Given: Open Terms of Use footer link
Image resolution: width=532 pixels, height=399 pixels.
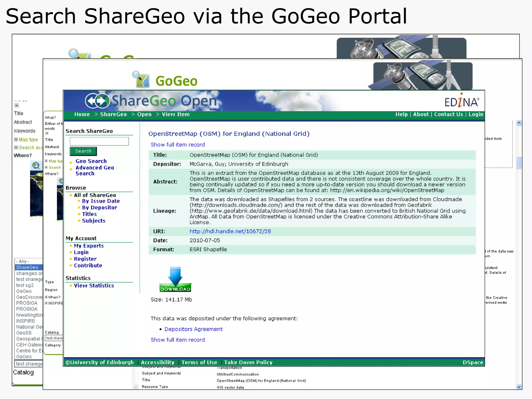Looking at the screenshot, I should pyautogui.click(x=199, y=362).
